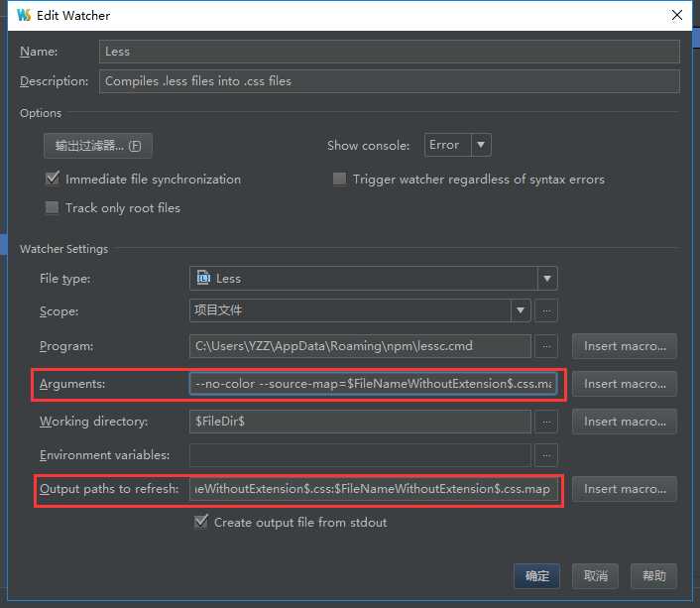The image size is (700, 608).
Task: Open the File type Less combo box
Action: click(373, 279)
